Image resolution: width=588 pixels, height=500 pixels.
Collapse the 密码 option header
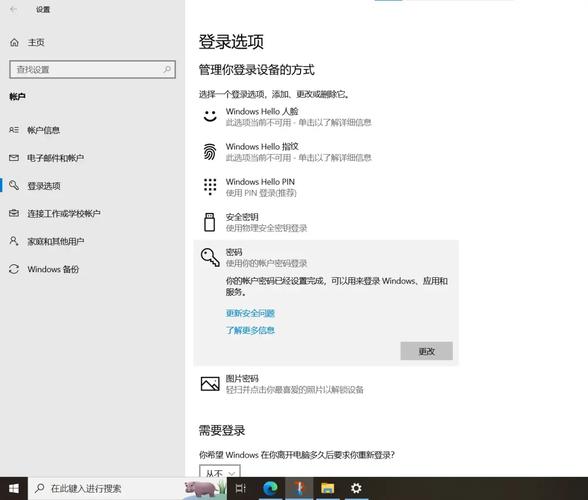[x=326, y=257]
